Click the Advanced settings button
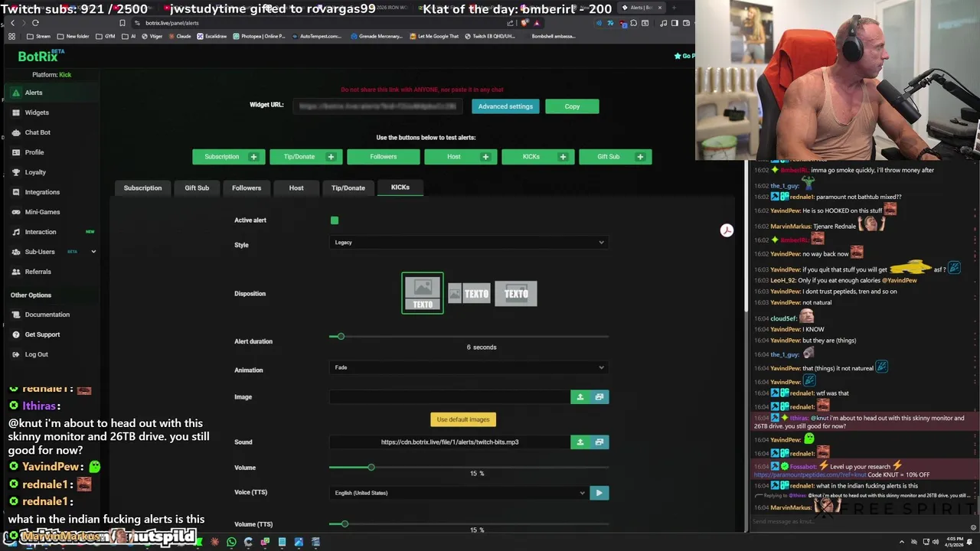980x551 pixels. pos(505,106)
